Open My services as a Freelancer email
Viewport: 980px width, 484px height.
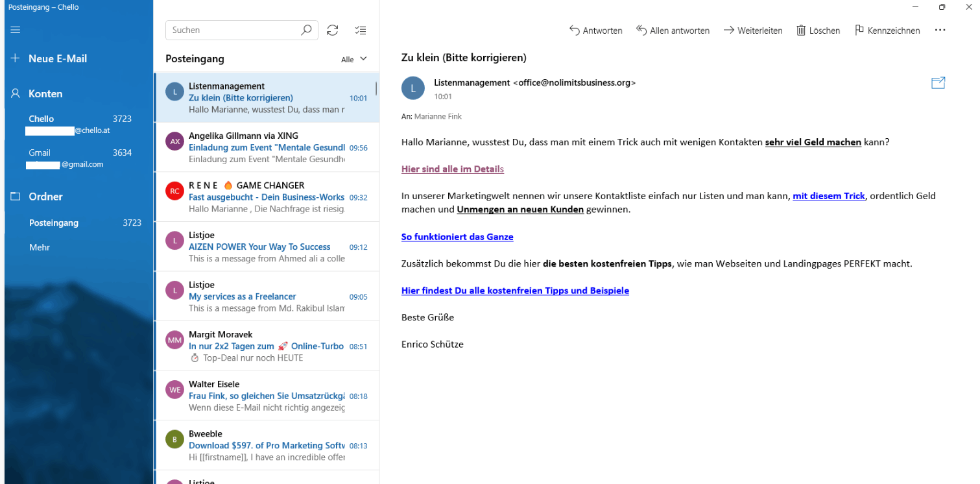[267, 296]
